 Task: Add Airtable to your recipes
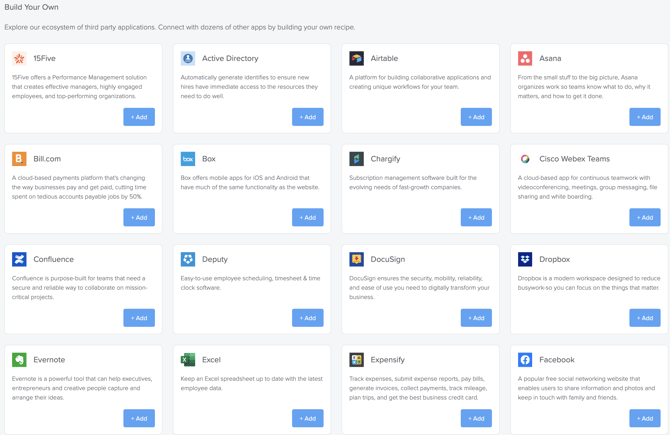coord(476,117)
